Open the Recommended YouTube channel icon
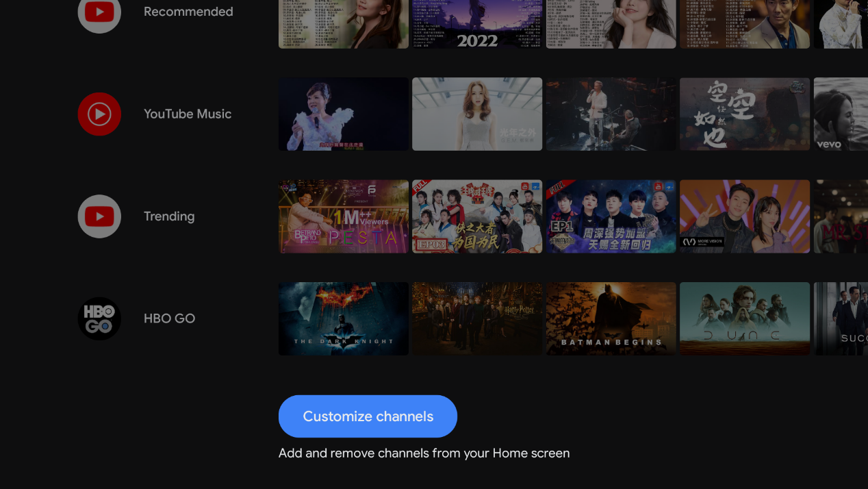 pyautogui.click(x=99, y=12)
